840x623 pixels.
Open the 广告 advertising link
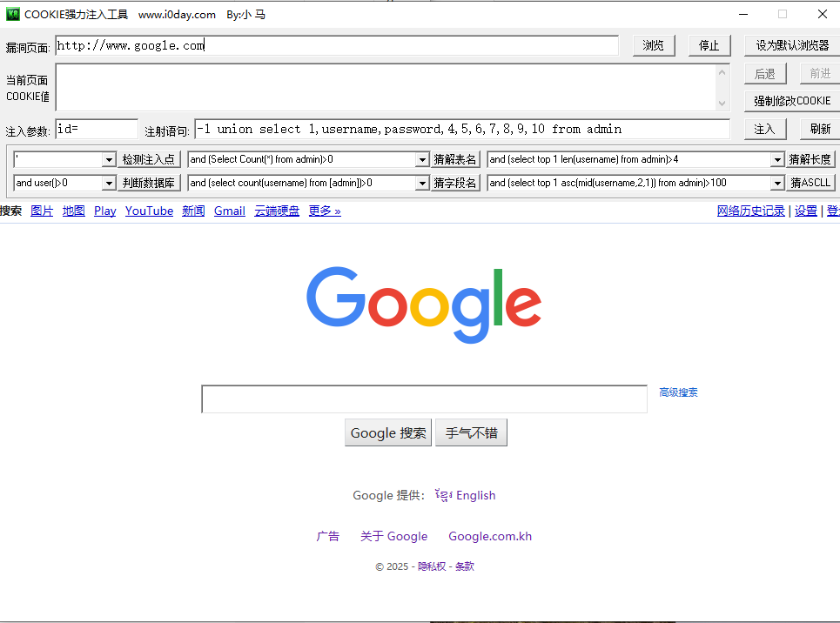(328, 536)
